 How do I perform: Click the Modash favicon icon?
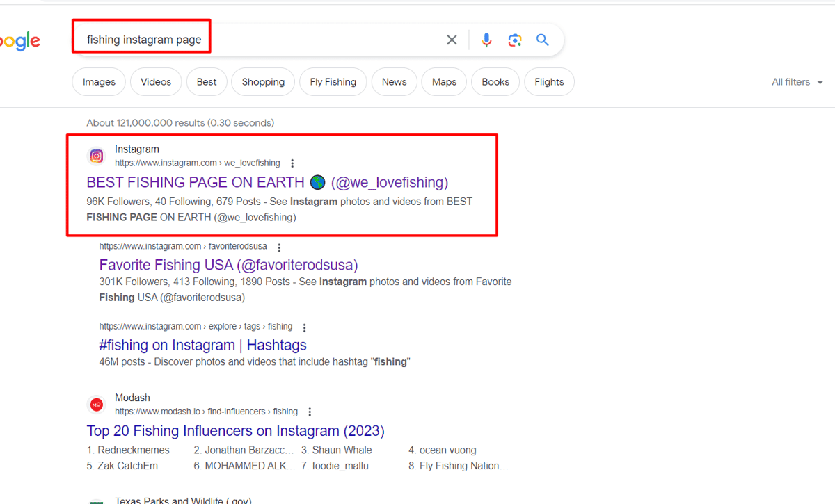pos(97,405)
